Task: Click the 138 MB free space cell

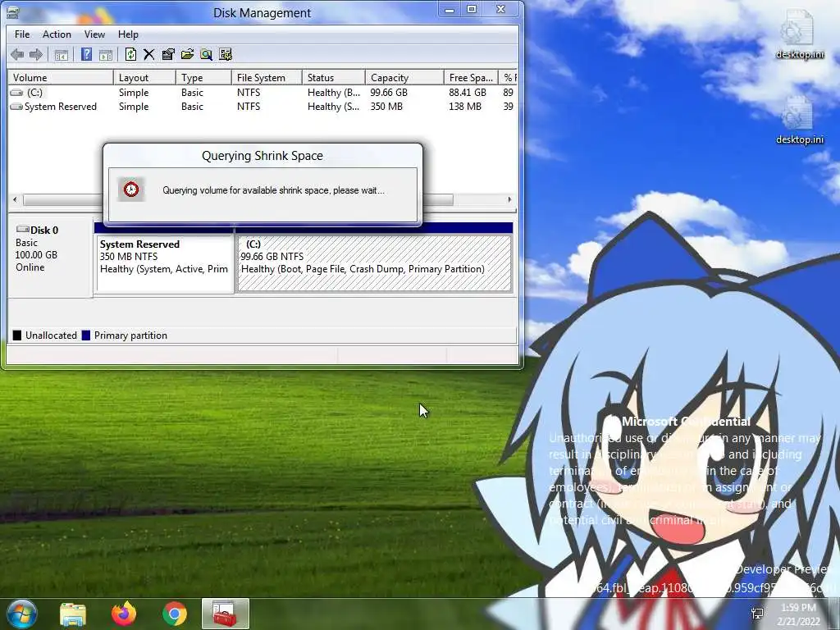Action: 465,107
